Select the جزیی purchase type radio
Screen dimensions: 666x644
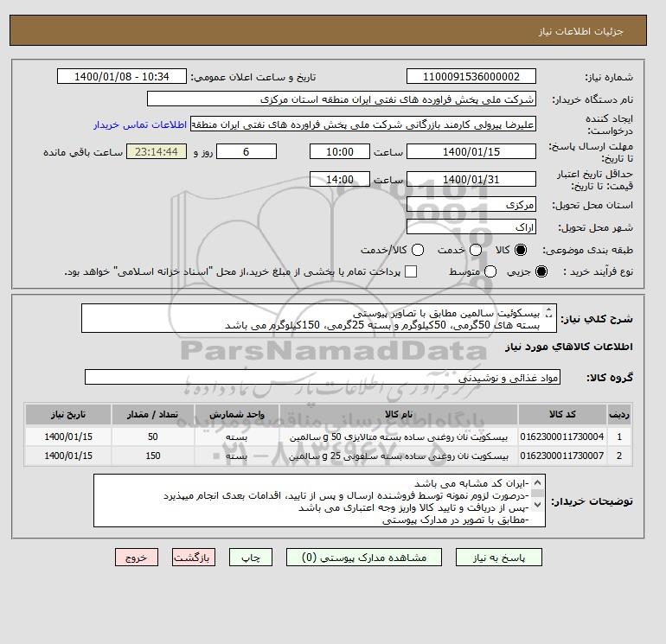pyautogui.click(x=541, y=271)
